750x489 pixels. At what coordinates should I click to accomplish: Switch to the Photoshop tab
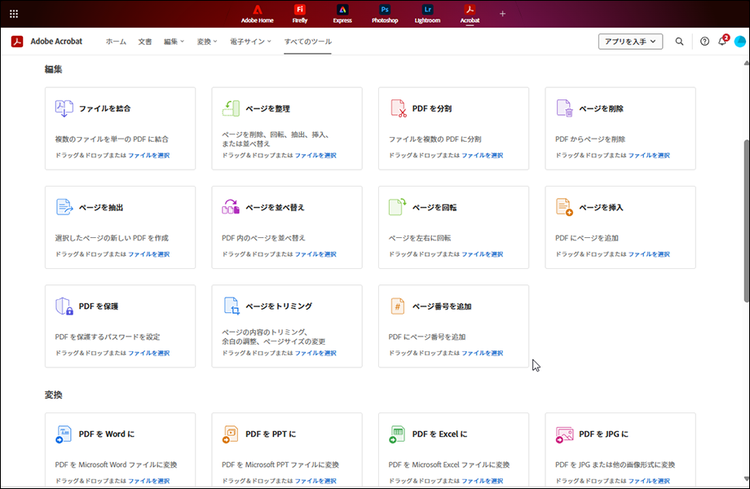tap(385, 13)
